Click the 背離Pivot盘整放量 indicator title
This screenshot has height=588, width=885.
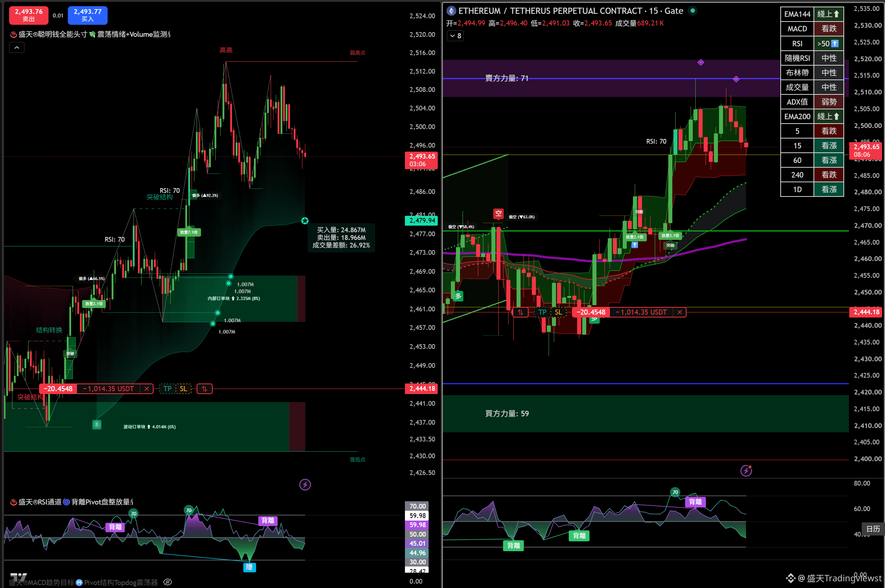click(x=101, y=502)
